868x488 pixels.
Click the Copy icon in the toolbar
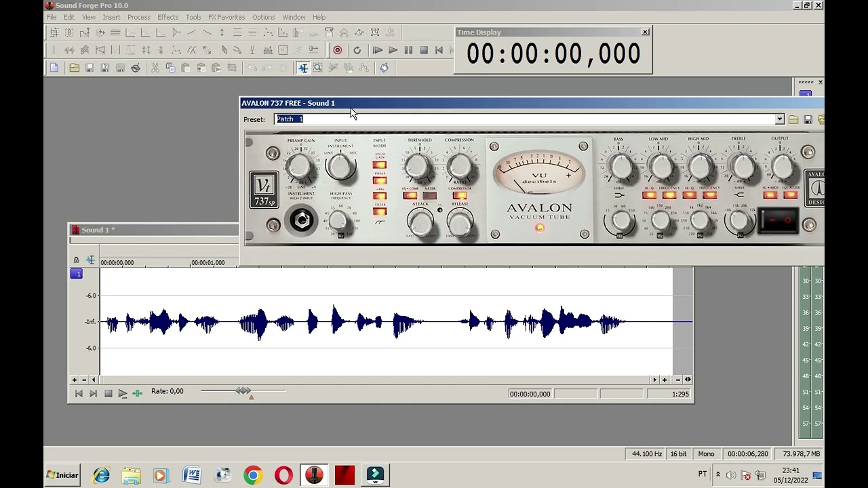(x=170, y=68)
